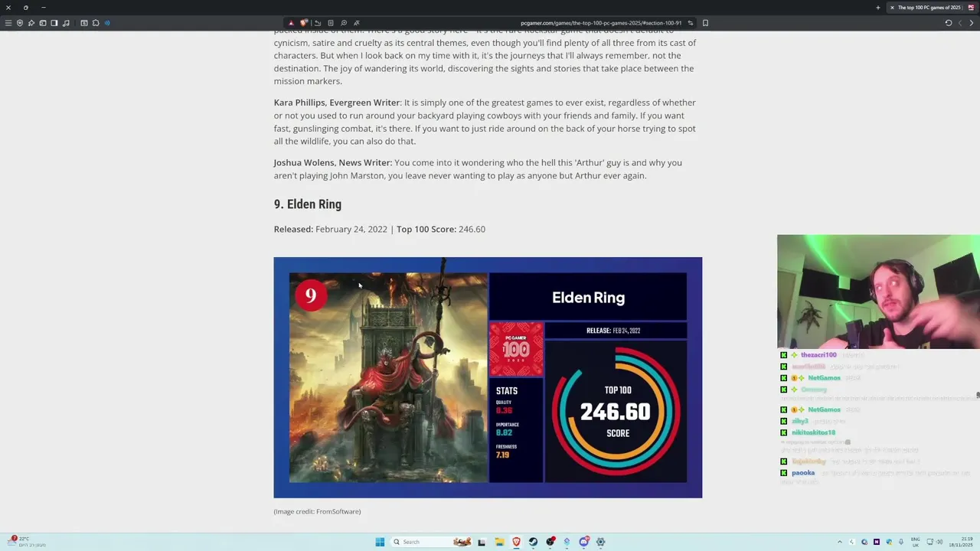Close the Top 100 PC games tab
Viewport: 980px width, 551px height.
892,8
